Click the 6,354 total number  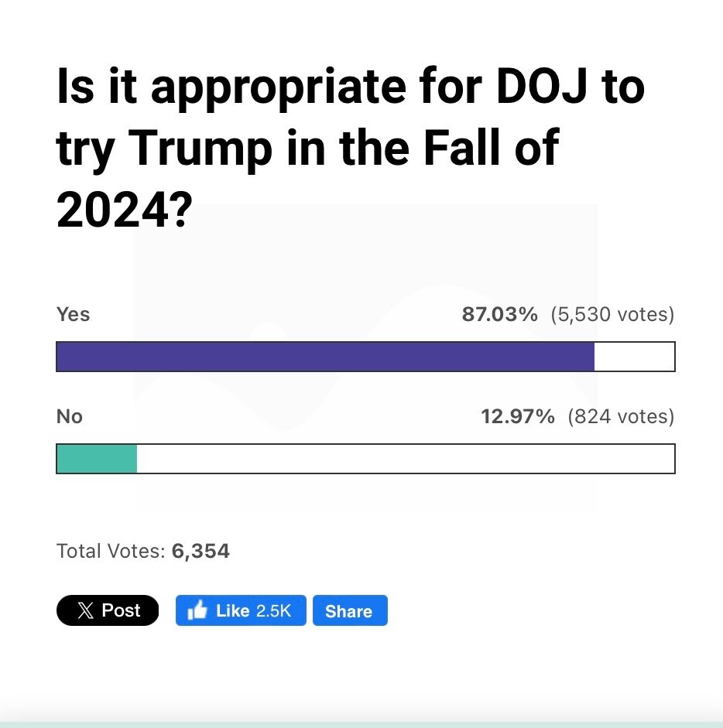coord(200,551)
